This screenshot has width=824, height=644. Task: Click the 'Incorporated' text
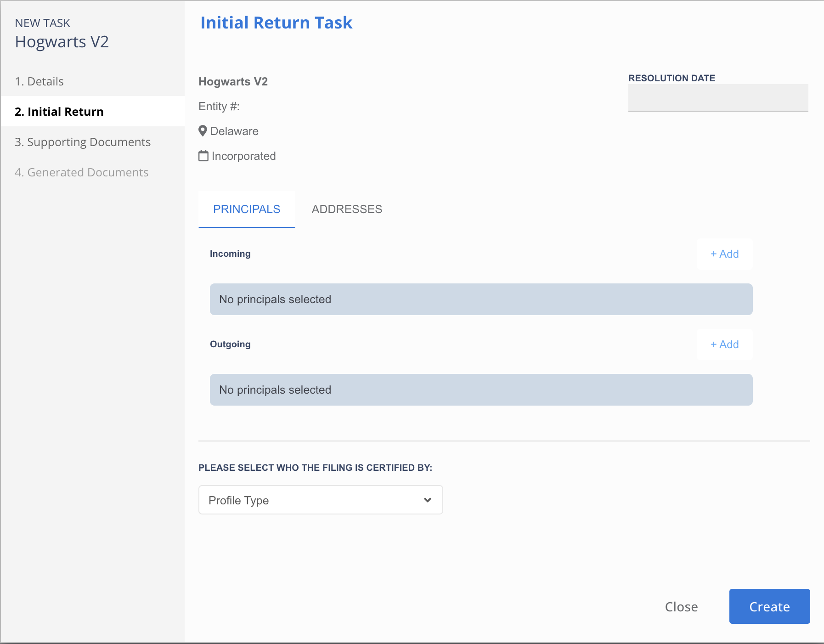(x=243, y=156)
